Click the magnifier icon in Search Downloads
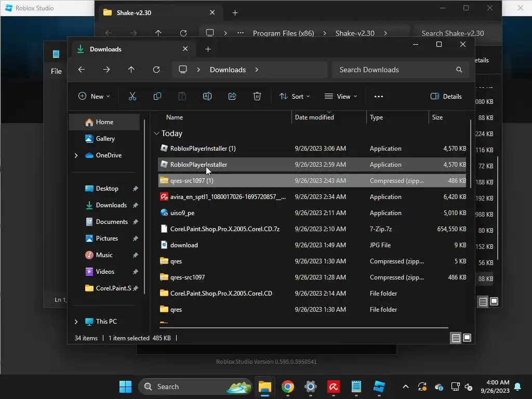The width and height of the screenshot is (532, 399). [x=459, y=70]
